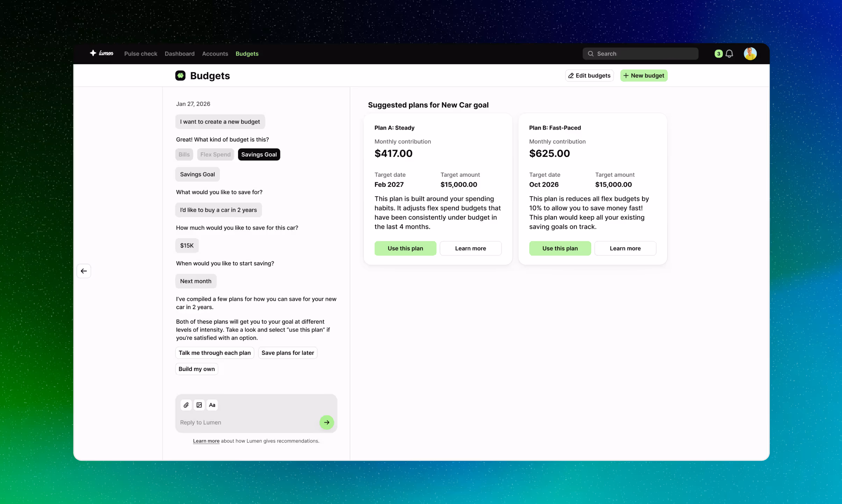
Task: Select the Bills budget type
Action: [x=184, y=154]
